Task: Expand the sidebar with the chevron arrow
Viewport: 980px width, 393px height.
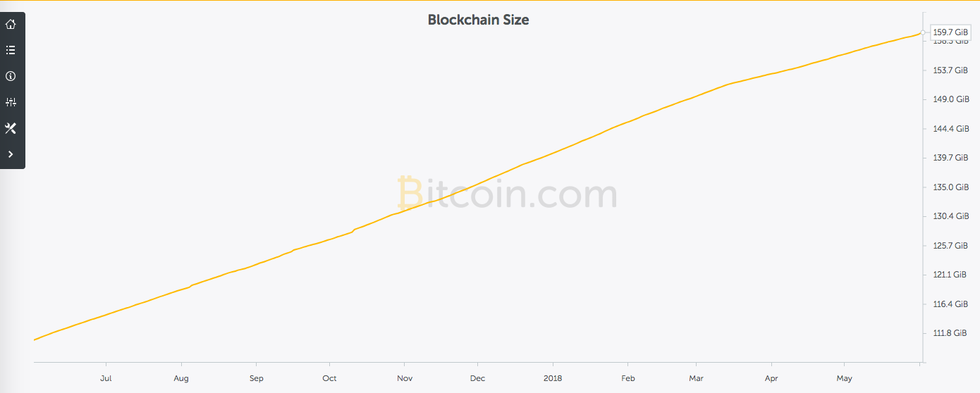Action: click(x=11, y=154)
